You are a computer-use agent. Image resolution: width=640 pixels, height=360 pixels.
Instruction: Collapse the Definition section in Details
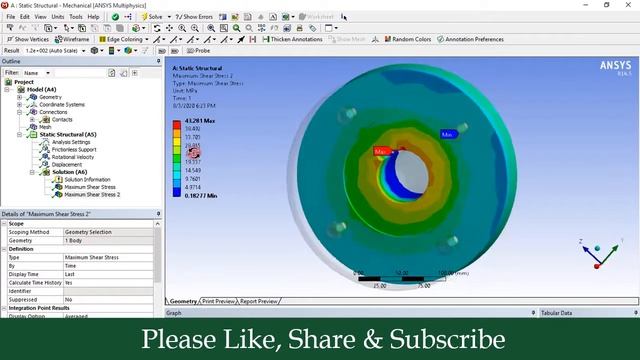[4, 249]
